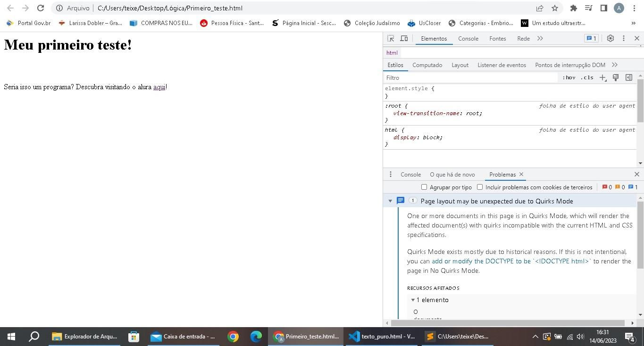Switch to Microsoft Edge in taskbar
Screen dimensions: 644x346
(256, 337)
